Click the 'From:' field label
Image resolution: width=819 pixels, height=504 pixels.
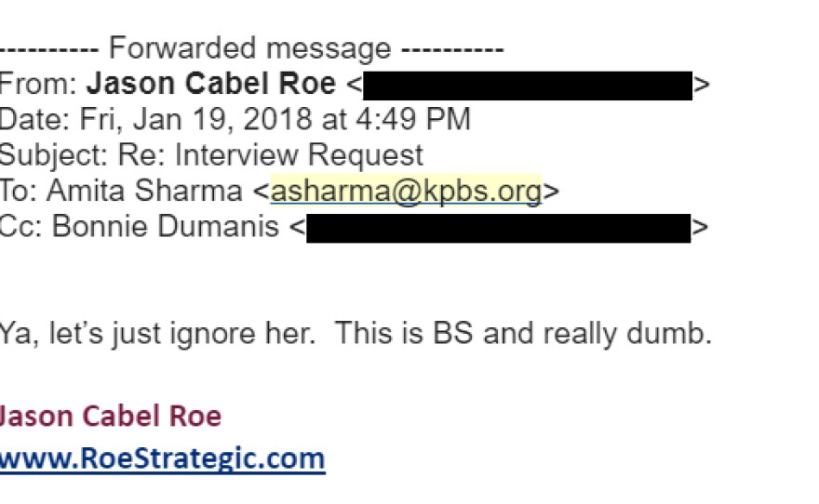tap(37, 85)
